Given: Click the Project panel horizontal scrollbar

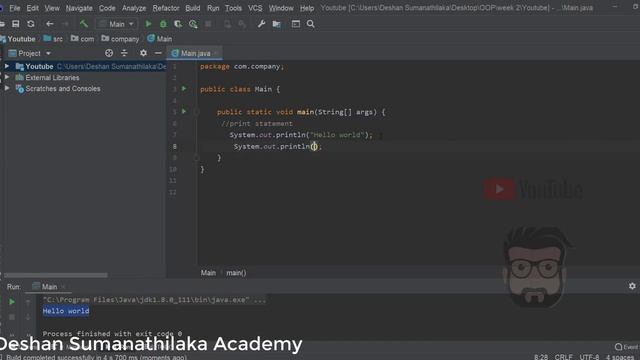Looking at the screenshot, I should [56, 275].
